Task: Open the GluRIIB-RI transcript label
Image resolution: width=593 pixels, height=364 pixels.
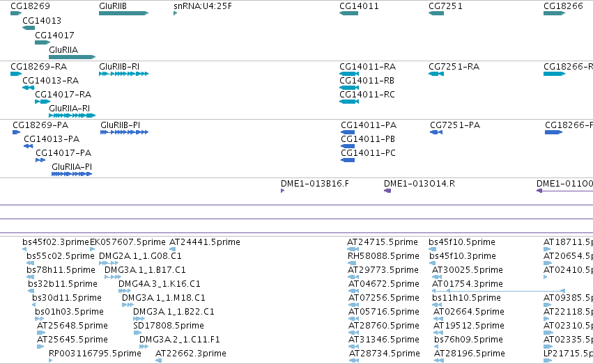Action: (119, 67)
